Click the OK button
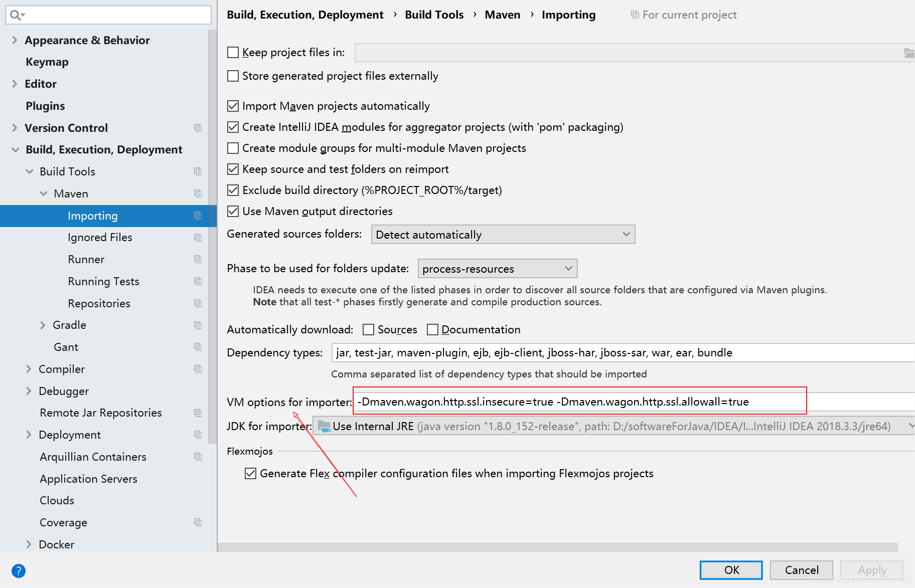Image resolution: width=915 pixels, height=588 pixels. [731, 570]
